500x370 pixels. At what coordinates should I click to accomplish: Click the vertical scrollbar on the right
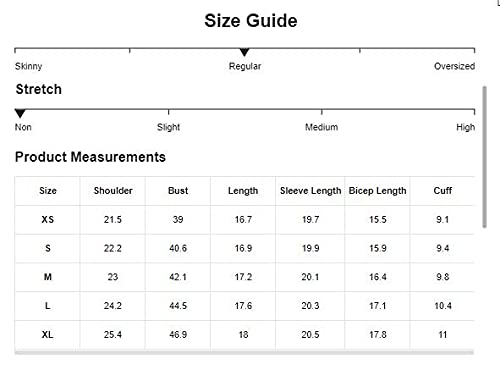(485, 157)
